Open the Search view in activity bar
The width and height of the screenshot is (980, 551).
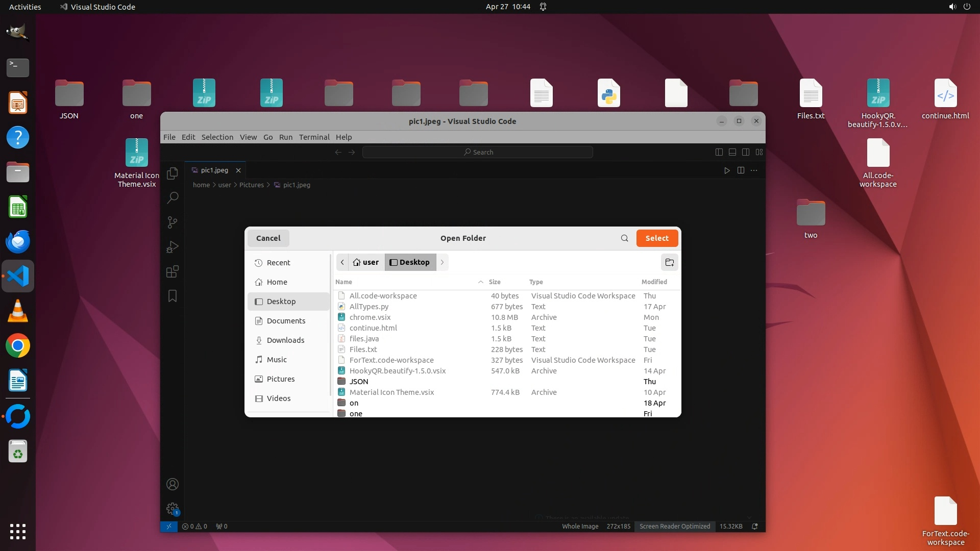[x=173, y=197]
